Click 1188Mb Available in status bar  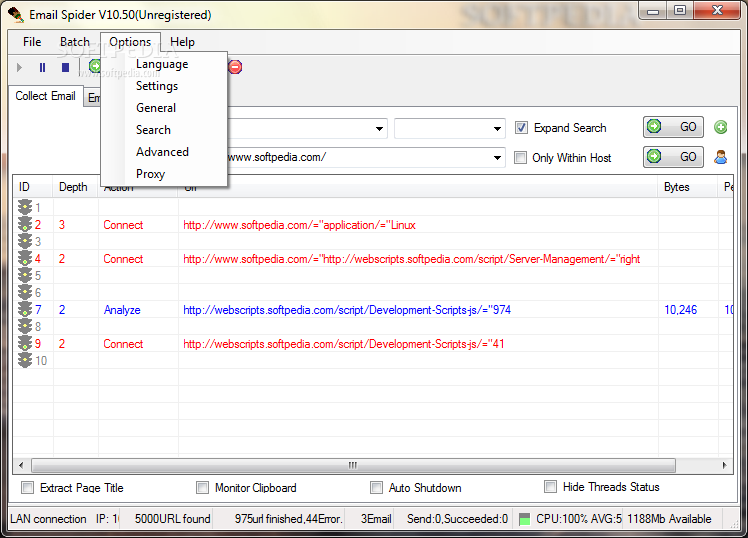pyautogui.click(x=669, y=519)
